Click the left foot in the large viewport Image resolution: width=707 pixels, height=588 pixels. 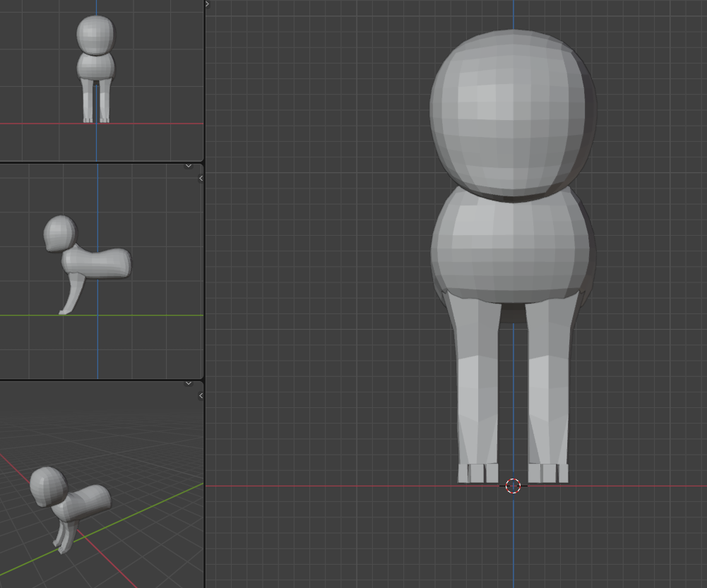coord(478,473)
